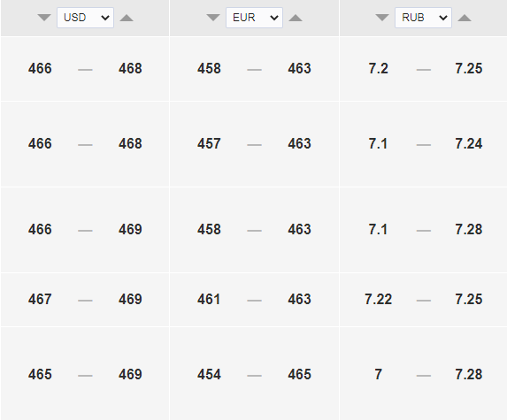507x420 pixels.
Task: Sort EUR column descending with down arrow
Action: pos(213,18)
